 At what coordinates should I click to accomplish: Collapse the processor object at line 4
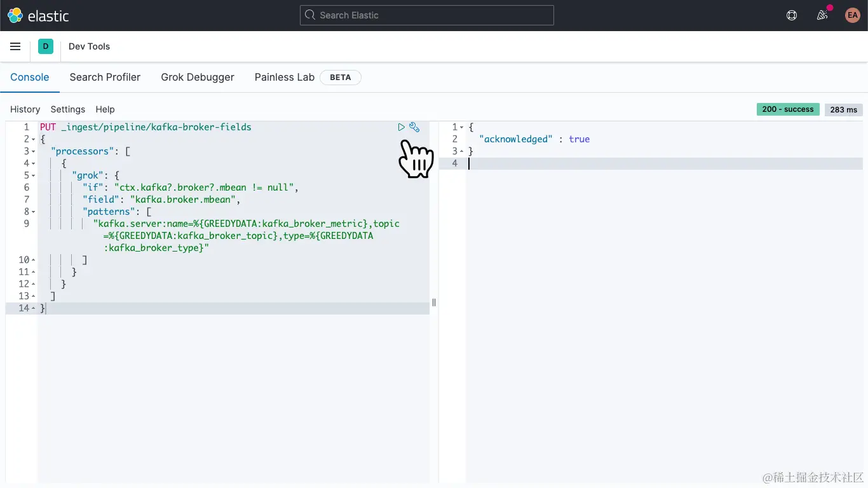pyautogui.click(x=34, y=163)
